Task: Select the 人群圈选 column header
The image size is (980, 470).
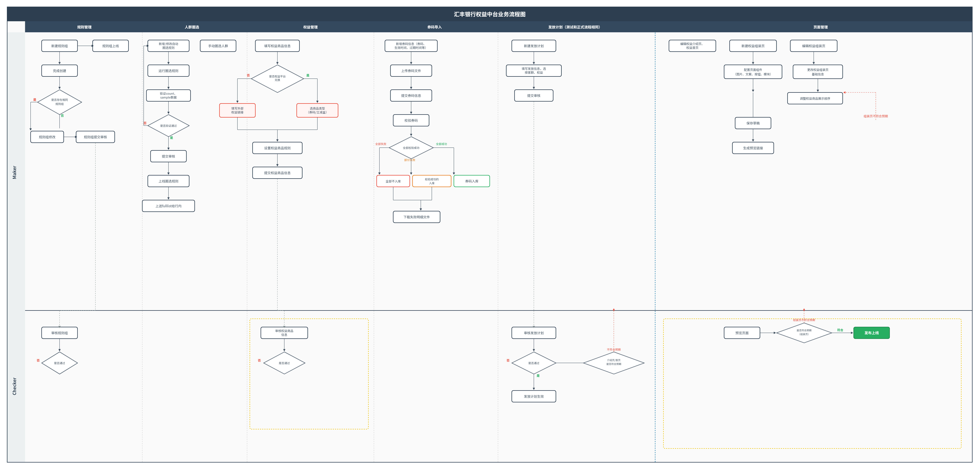Action: coord(192,27)
